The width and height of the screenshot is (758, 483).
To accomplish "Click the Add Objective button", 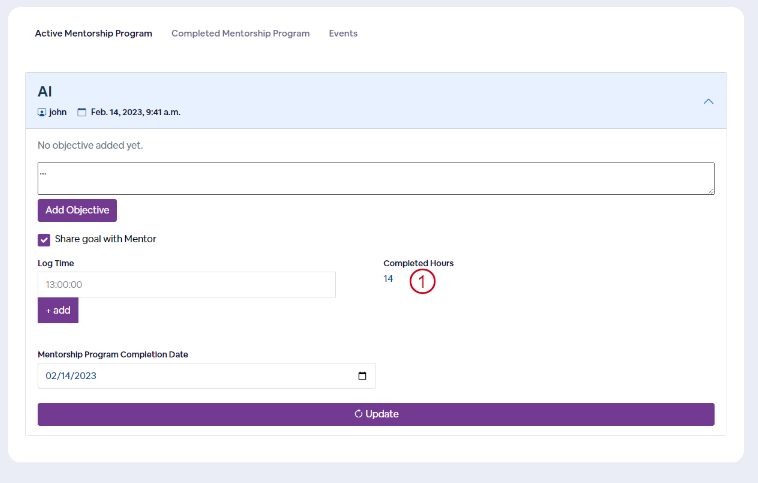I will click(77, 210).
